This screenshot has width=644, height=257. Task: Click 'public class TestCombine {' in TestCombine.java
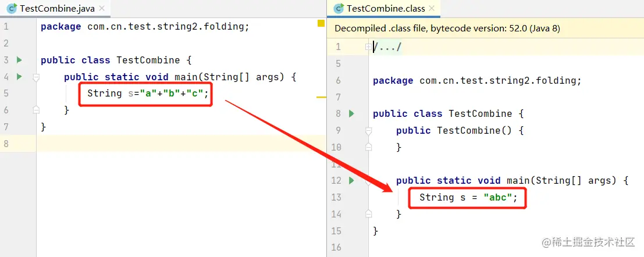point(116,60)
